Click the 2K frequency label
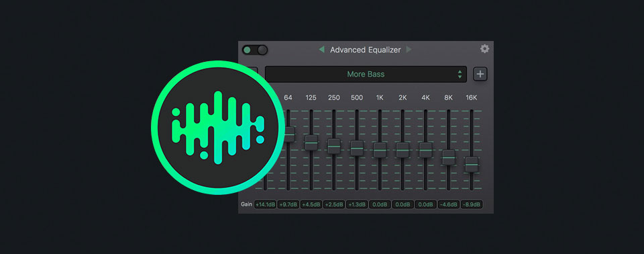This screenshot has width=644, height=254. (x=402, y=98)
